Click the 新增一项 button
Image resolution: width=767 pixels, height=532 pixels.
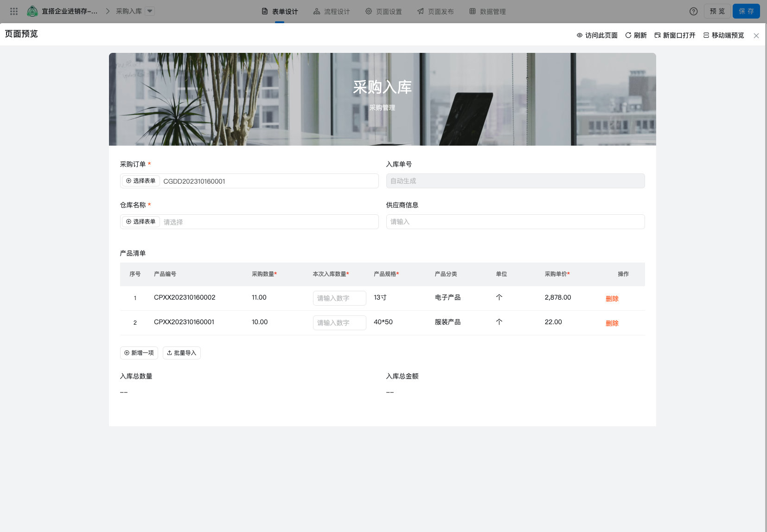click(139, 353)
